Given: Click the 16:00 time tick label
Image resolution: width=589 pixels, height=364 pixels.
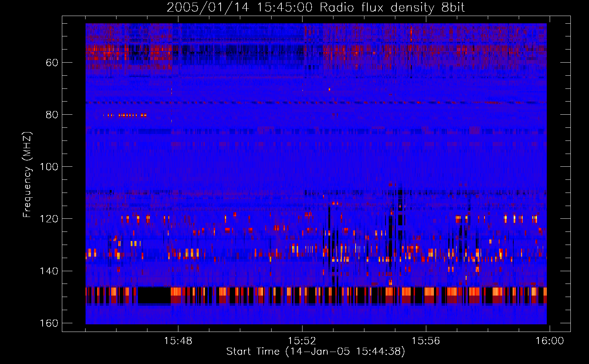Looking at the screenshot, I should point(549,341).
